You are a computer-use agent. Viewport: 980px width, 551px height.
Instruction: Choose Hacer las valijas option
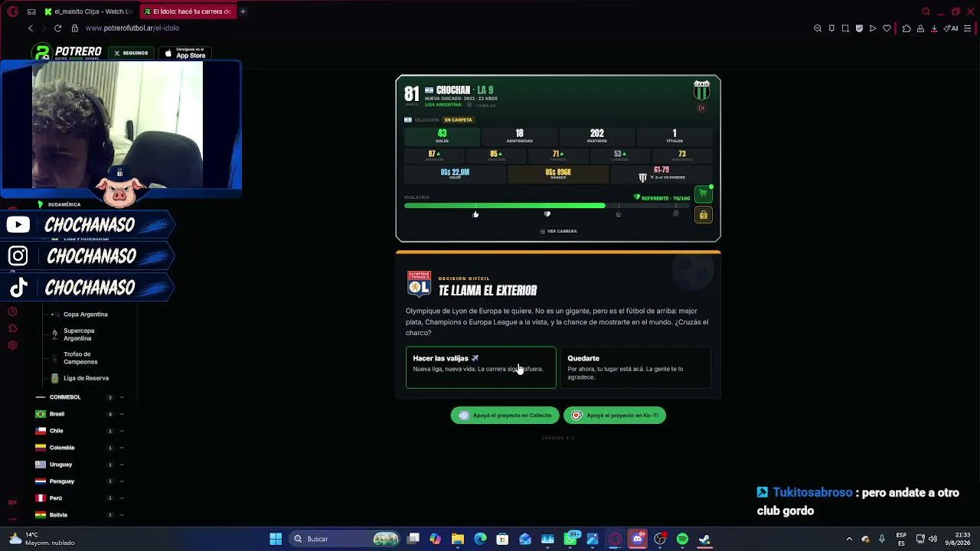pyautogui.click(x=481, y=367)
